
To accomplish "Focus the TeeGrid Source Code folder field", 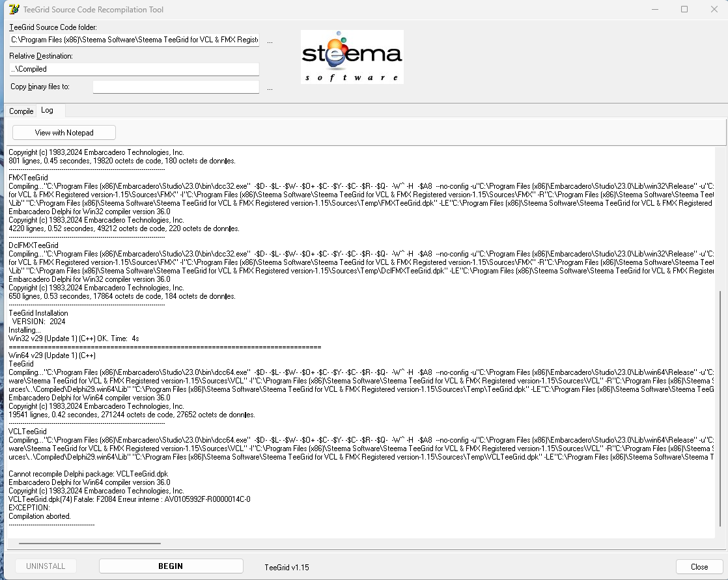I will [134, 40].
